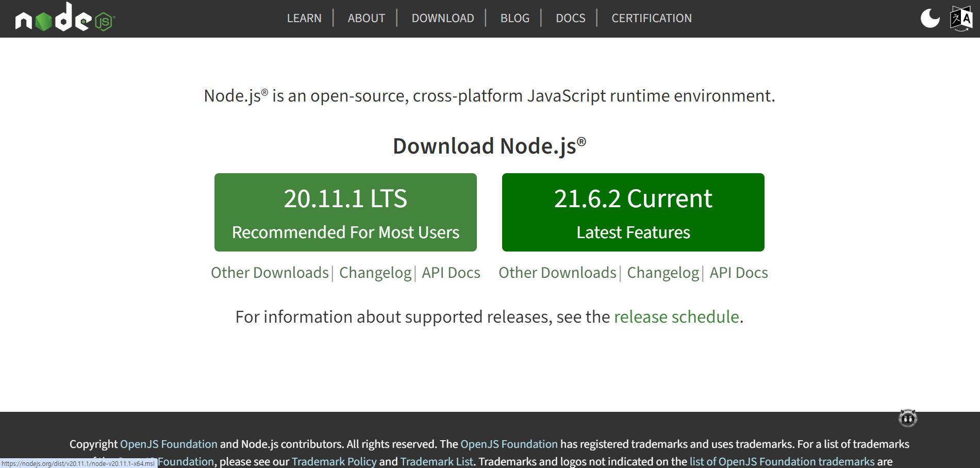Open API Docs under 21.6.2 Current
The image size is (980, 468).
pos(739,273)
